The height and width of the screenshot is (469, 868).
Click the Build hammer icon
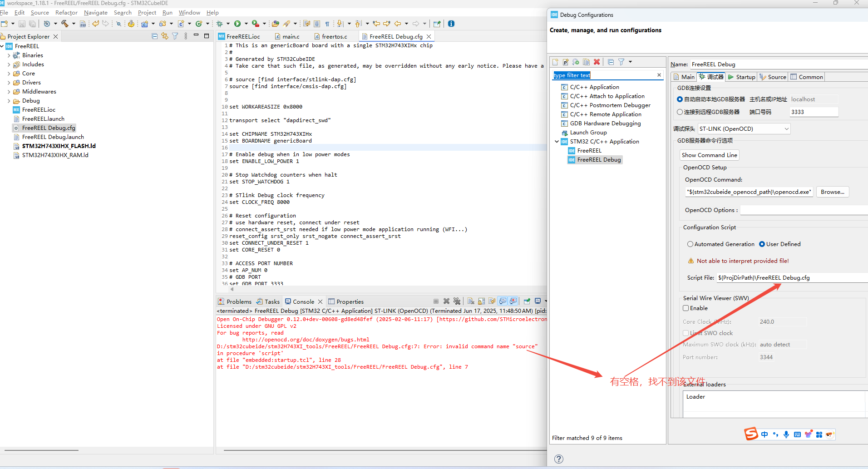(x=64, y=24)
